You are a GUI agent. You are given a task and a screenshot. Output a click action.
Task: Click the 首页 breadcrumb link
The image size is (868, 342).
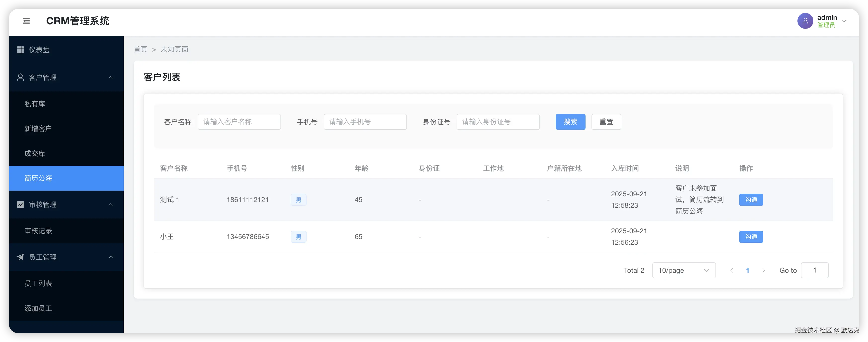141,49
